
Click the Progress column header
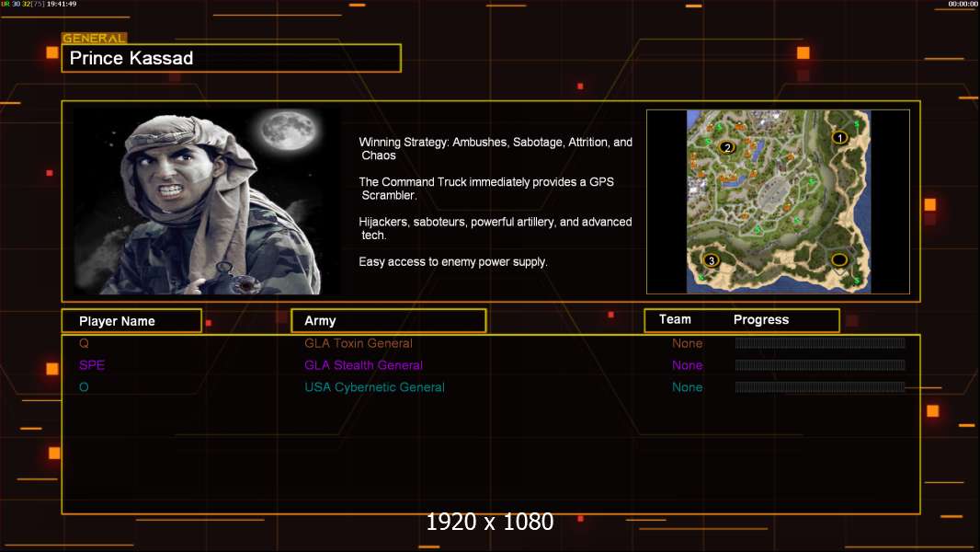760,319
